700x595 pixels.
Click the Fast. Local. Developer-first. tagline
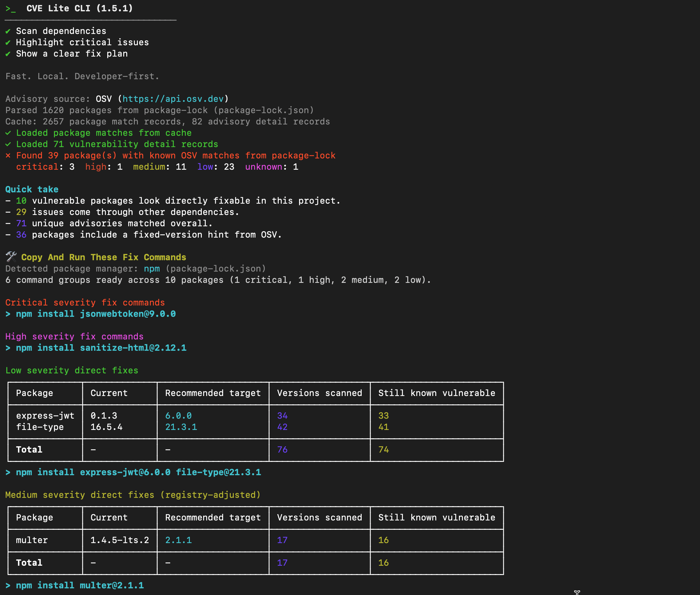(x=82, y=77)
